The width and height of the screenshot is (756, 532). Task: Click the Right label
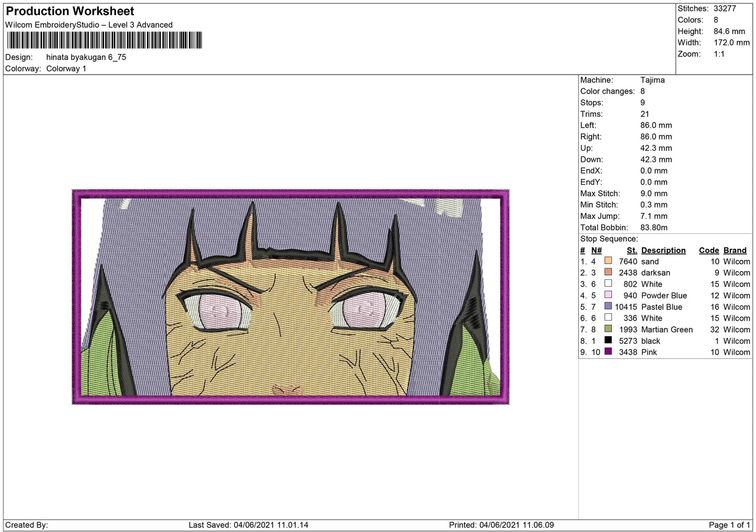[591, 137]
